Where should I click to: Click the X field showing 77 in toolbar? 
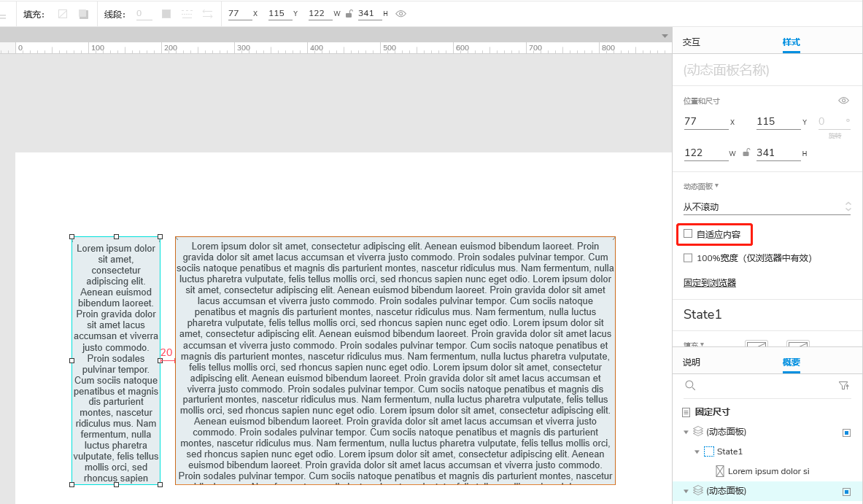(x=239, y=14)
